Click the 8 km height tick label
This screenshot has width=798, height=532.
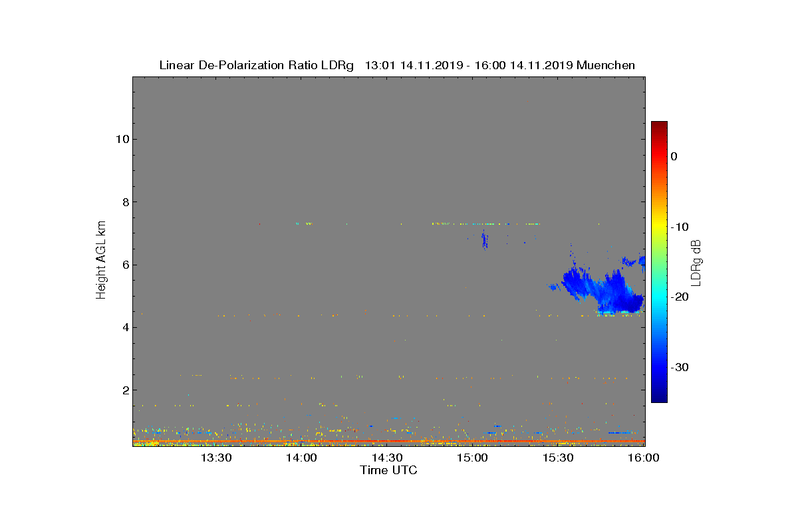click(124, 201)
